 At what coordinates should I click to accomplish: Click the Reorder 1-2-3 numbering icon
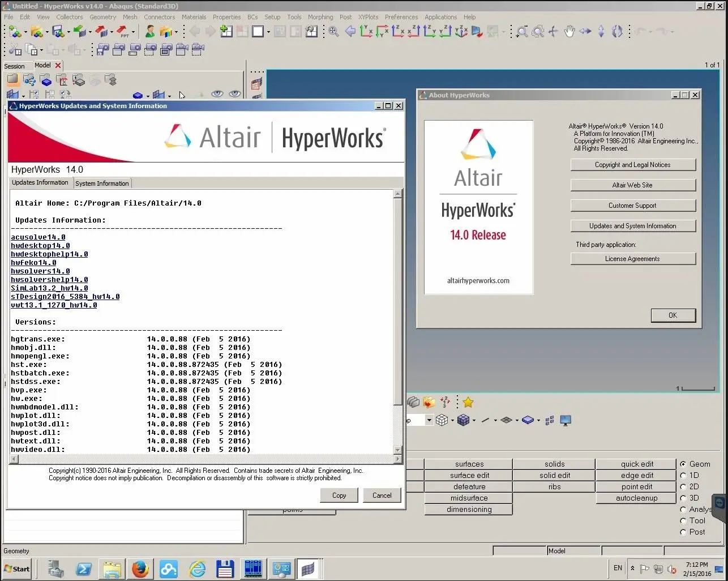(x=445, y=403)
